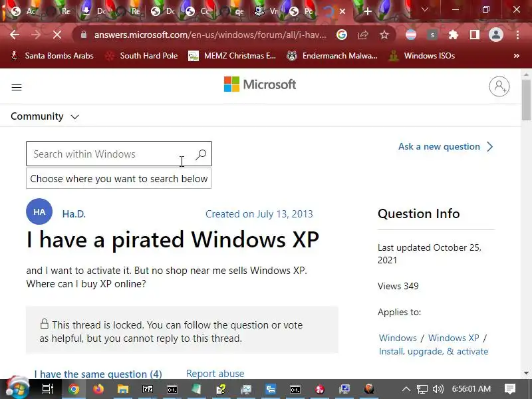Close the current loading tab
Viewport: 532px width, 399px height.
[x=342, y=11]
